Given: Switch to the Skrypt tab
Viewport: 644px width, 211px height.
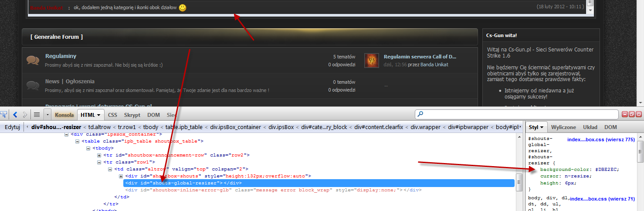Looking at the screenshot, I should pyautogui.click(x=132, y=115).
